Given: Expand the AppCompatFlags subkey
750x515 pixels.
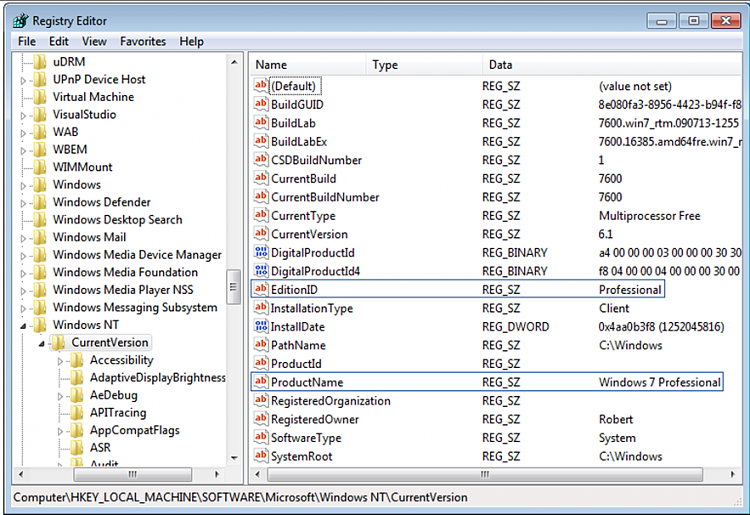Looking at the screenshot, I should [x=60, y=431].
